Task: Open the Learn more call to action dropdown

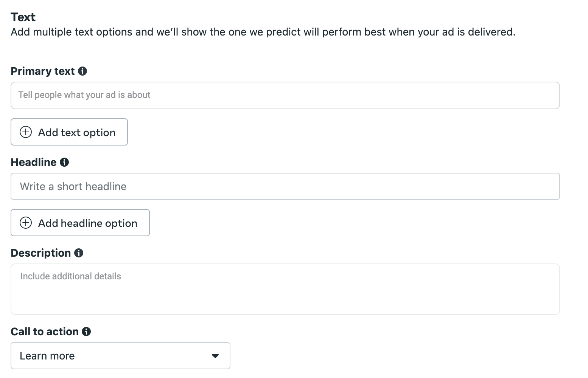Action: (120, 356)
